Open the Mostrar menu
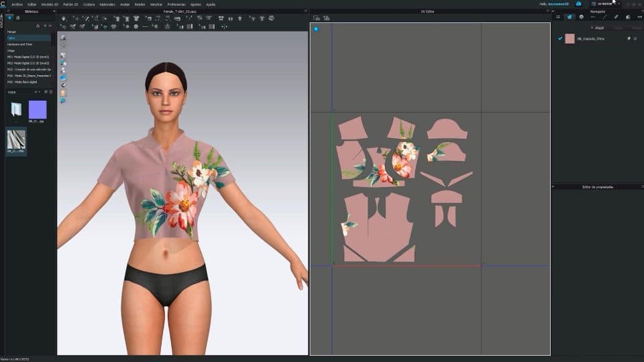Screen dimensions: 644x362 (156, 4)
